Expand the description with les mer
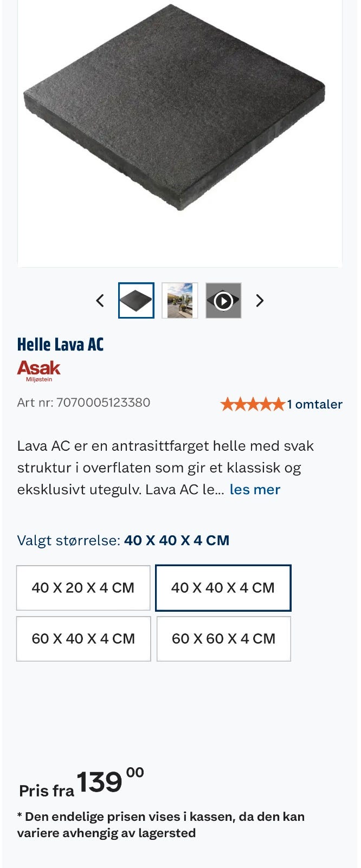Viewport: 361px width, 868px height. click(x=255, y=489)
